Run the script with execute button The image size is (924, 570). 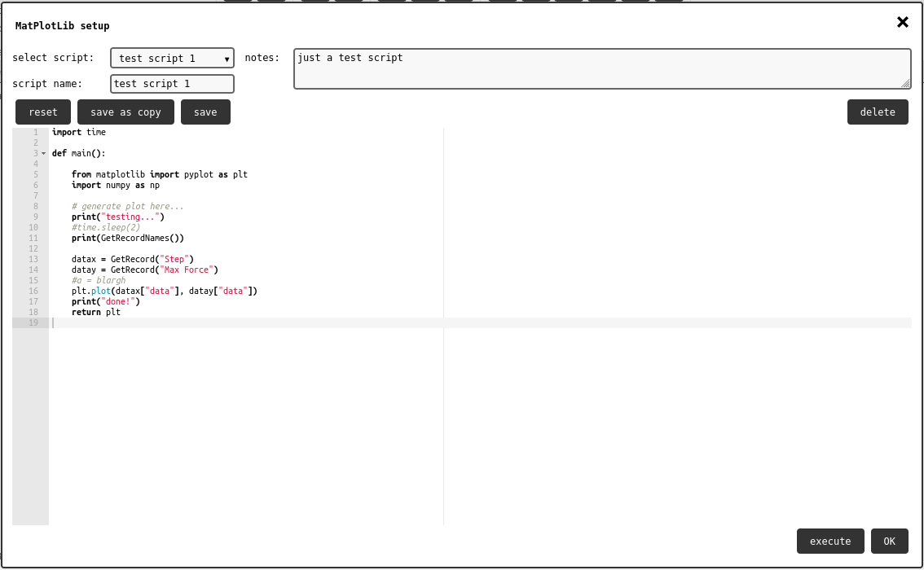click(829, 541)
